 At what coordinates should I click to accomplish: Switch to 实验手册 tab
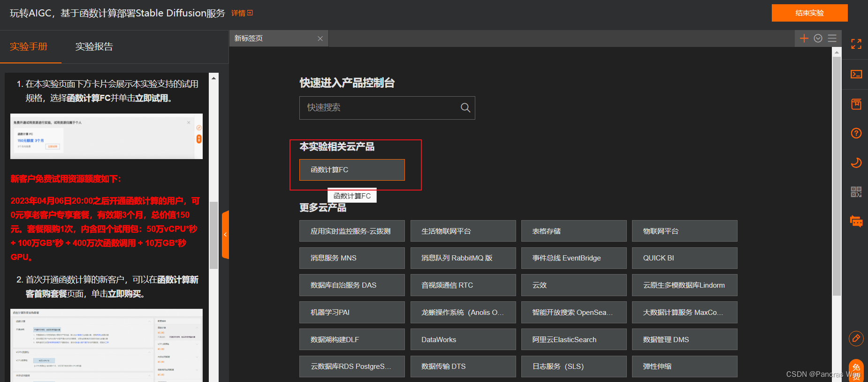[x=29, y=46]
